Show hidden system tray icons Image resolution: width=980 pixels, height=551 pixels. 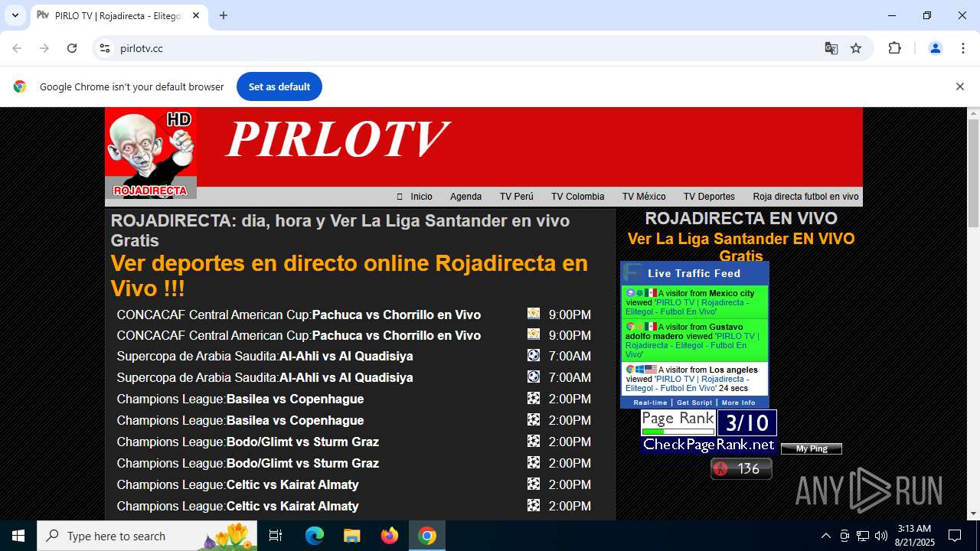825,536
